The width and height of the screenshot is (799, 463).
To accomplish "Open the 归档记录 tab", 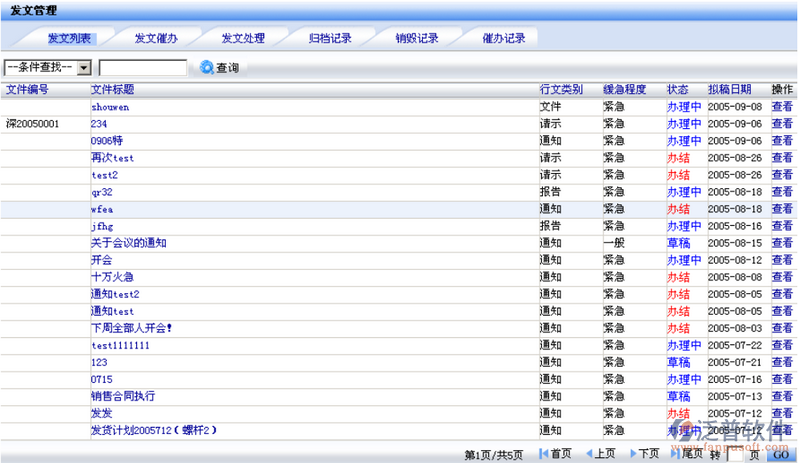I will point(329,38).
